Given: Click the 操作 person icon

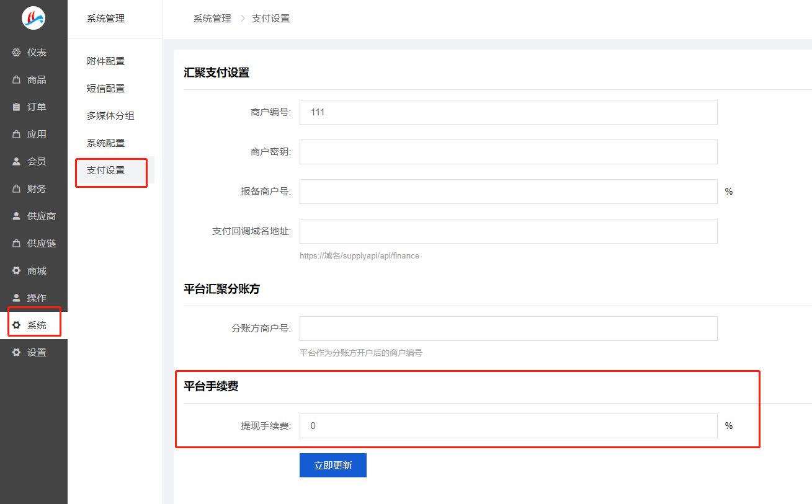Looking at the screenshot, I should [x=17, y=298].
